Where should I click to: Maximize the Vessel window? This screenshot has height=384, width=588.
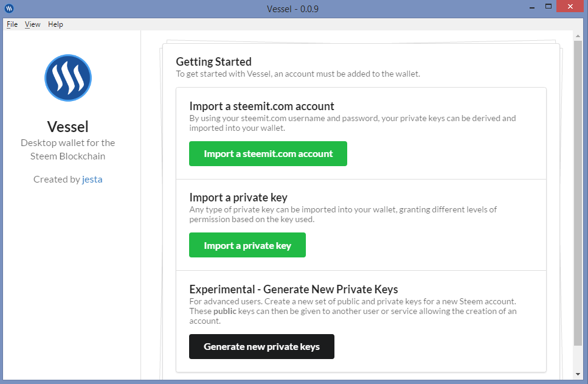click(x=548, y=6)
